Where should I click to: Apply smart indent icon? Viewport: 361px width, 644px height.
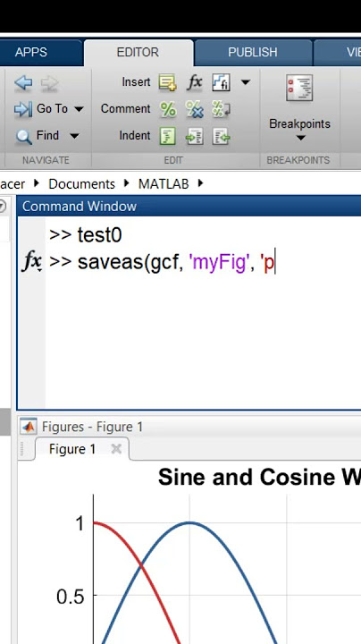[167, 136]
